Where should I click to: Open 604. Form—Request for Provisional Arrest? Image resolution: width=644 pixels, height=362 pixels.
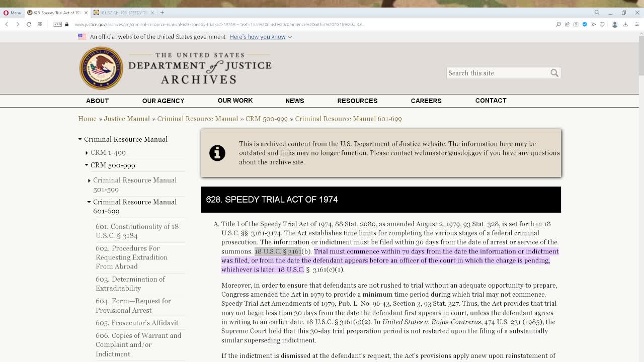click(x=133, y=306)
